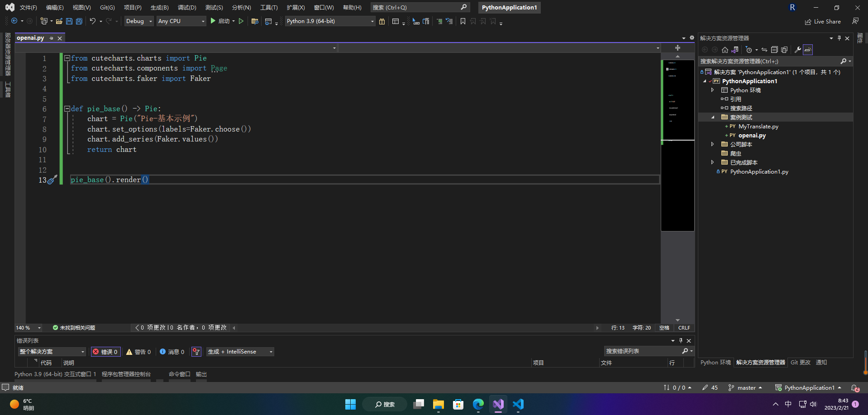
Task: Open the 程序包管理器控制台 tab
Action: [x=126, y=374]
